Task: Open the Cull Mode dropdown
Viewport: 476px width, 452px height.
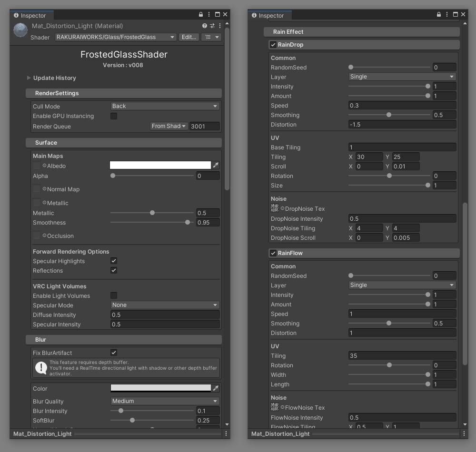Action: [165, 106]
